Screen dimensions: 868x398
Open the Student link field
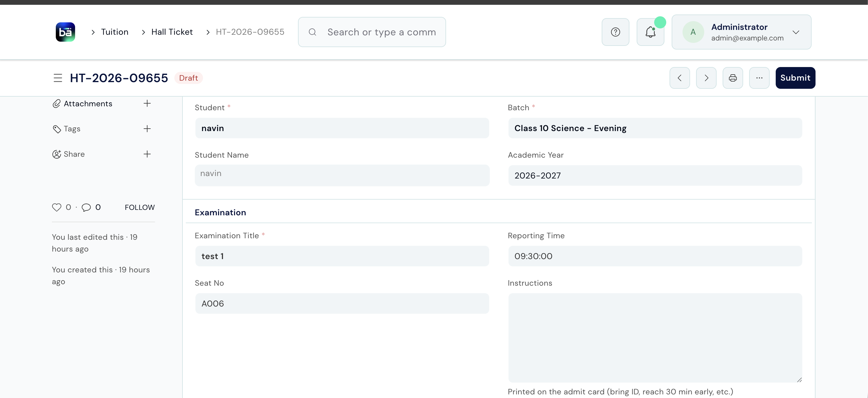[342, 128]
